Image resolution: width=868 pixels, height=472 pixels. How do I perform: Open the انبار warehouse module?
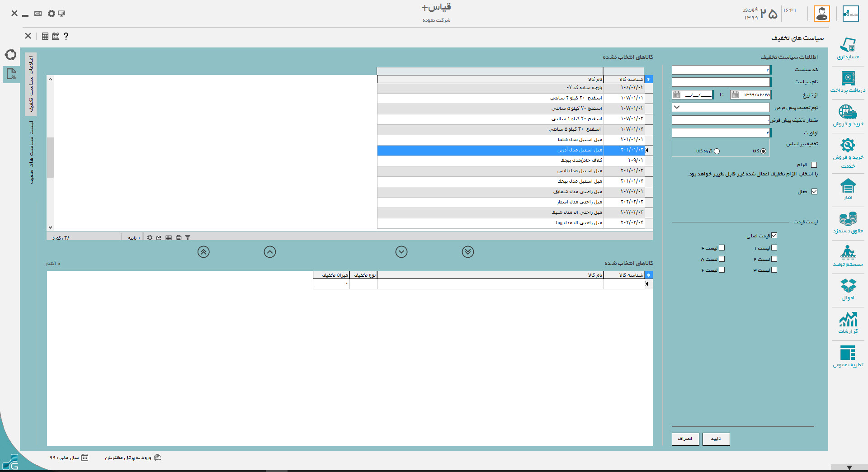tap(848, 189)
